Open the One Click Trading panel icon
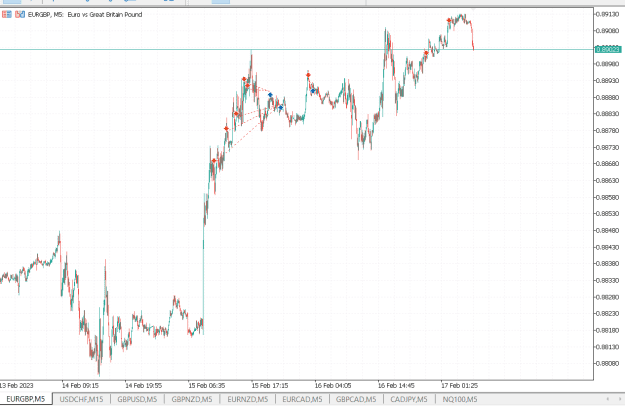Screen dimensions: 625x406 coord(7,15)
